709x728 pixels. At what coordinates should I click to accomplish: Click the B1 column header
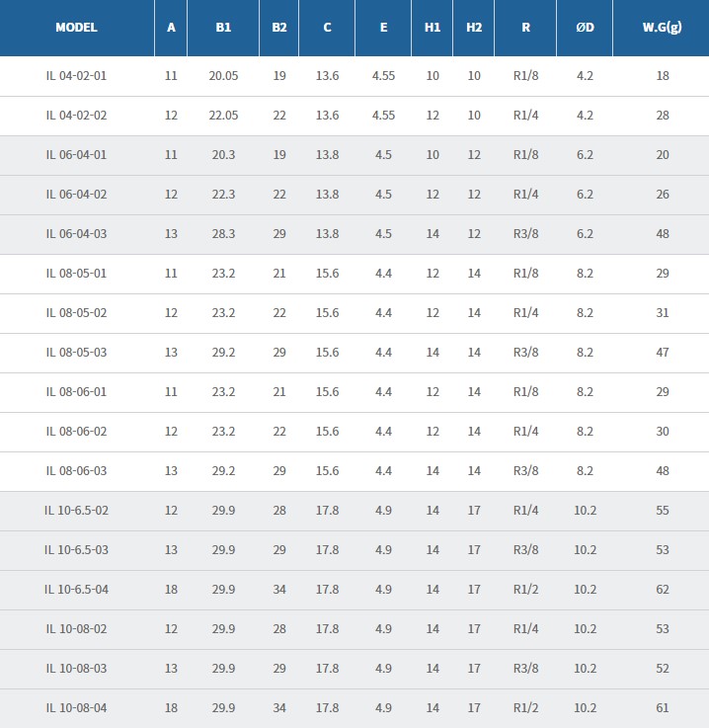click(x=223, y=28)
